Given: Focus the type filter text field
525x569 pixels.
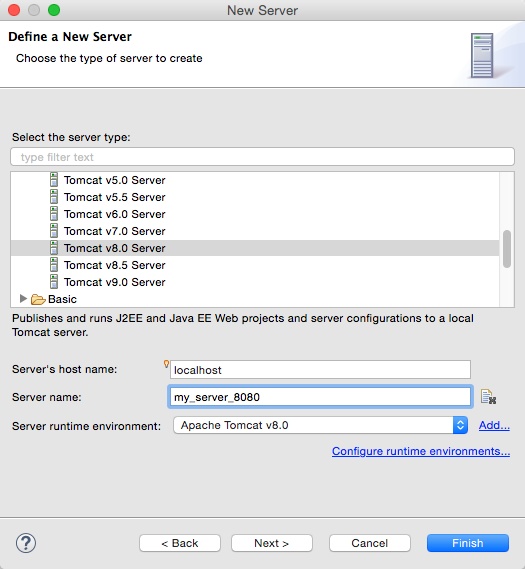Looking at the screenshot, I should pyautogui.click(x=262, y=157).
